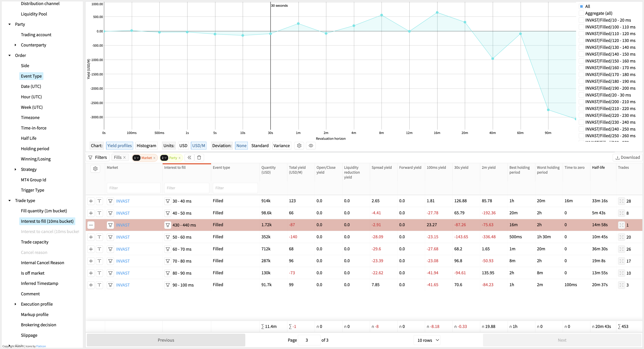Pin 90 - 100 ms row to top
Image resolution: width=644 pixels, height=349 pixels.
click(x=99, y=285)
